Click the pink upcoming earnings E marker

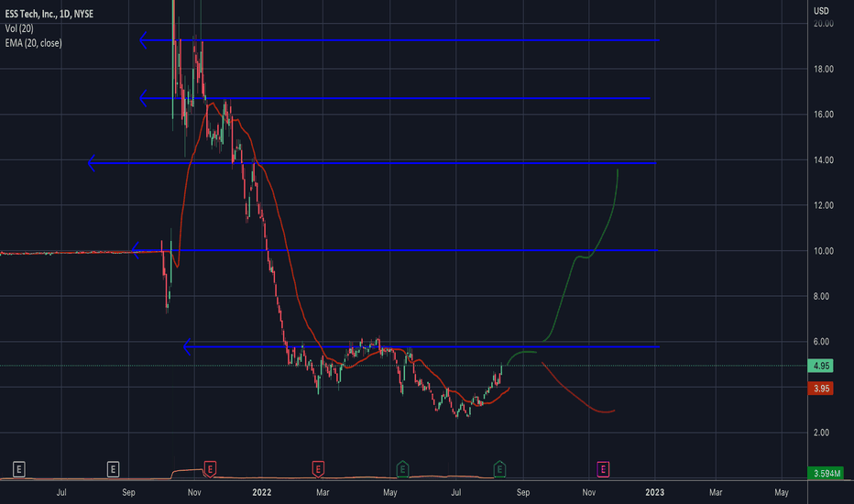(x=602, y=469)
